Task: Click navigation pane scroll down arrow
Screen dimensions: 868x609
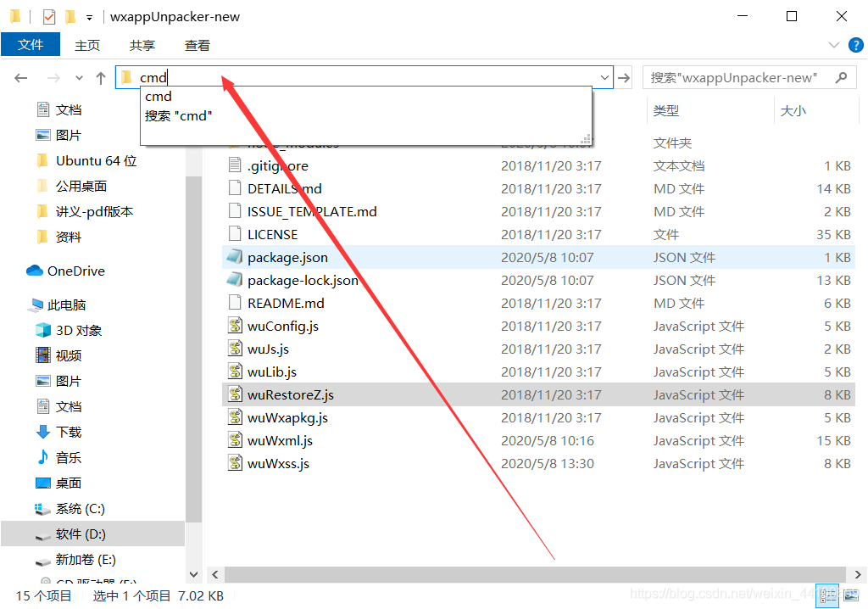Action: [x=194, y=574]
